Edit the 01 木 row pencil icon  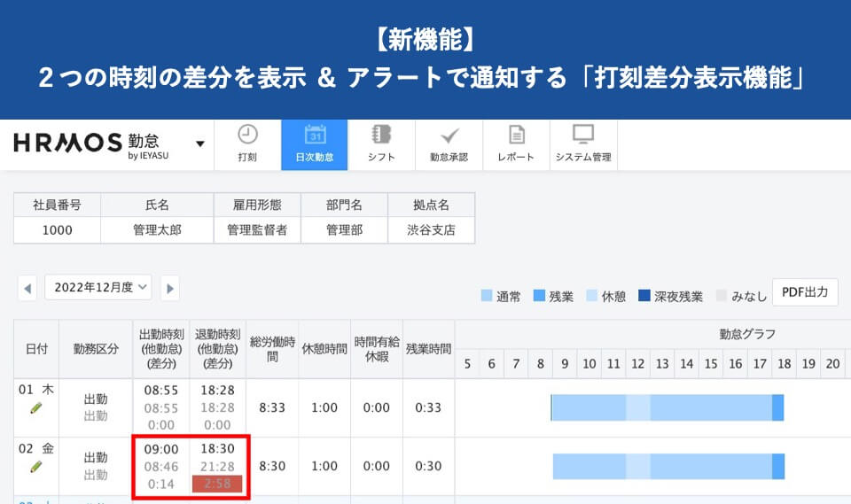[35, 408]
